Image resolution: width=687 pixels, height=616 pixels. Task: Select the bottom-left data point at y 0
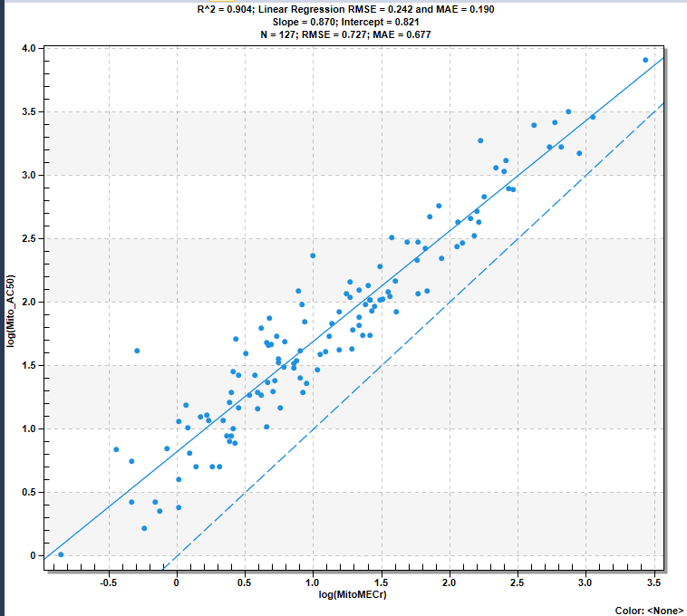point(61,554)
